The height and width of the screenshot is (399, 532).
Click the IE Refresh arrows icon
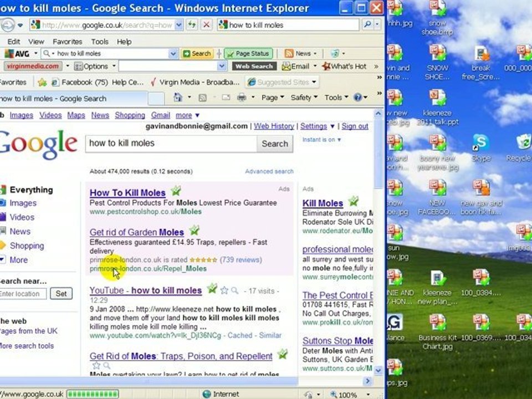(x=192, y=25)
